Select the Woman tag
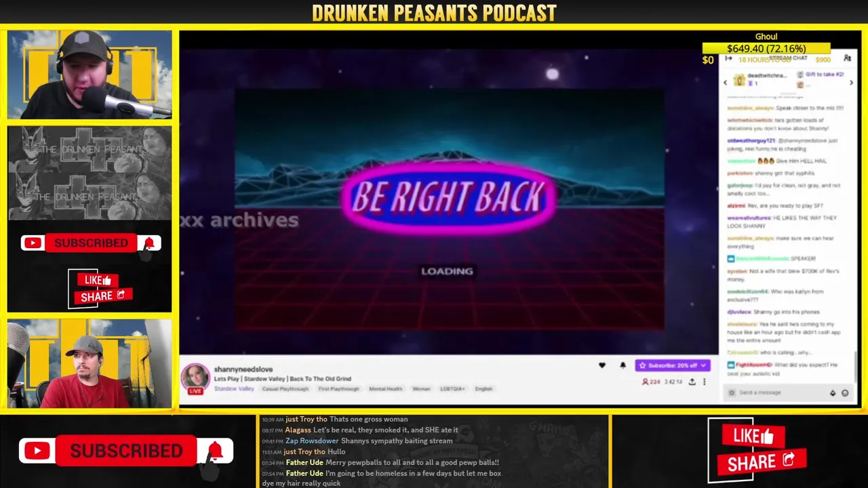 click(x=421, y=389)
